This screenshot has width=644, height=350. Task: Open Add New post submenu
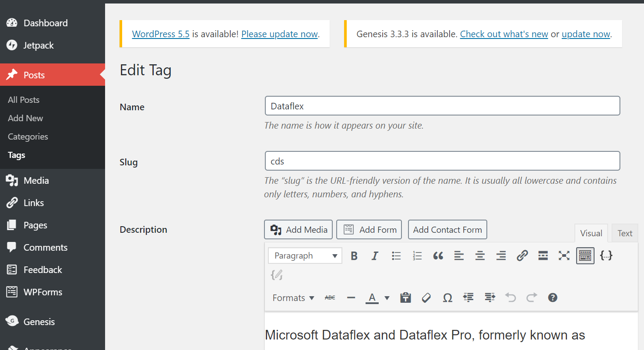click(x=25, y=118)
